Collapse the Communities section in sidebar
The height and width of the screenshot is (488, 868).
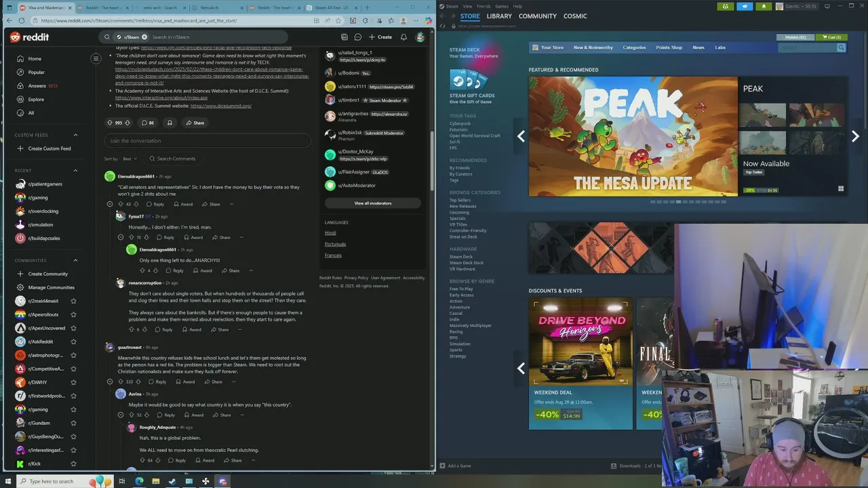click(x=75, y=260)
